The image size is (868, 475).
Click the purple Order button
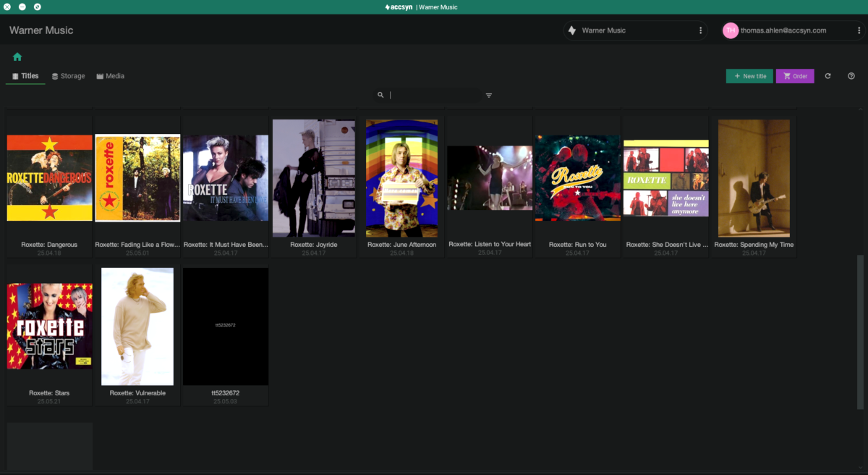(x=795, y=76)
